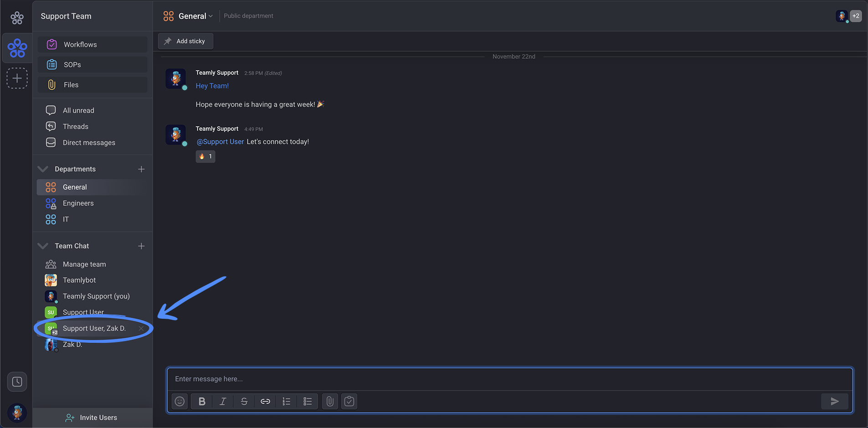Start a new team chat with plus icon

pyautogui.click(x=141, y=246)
